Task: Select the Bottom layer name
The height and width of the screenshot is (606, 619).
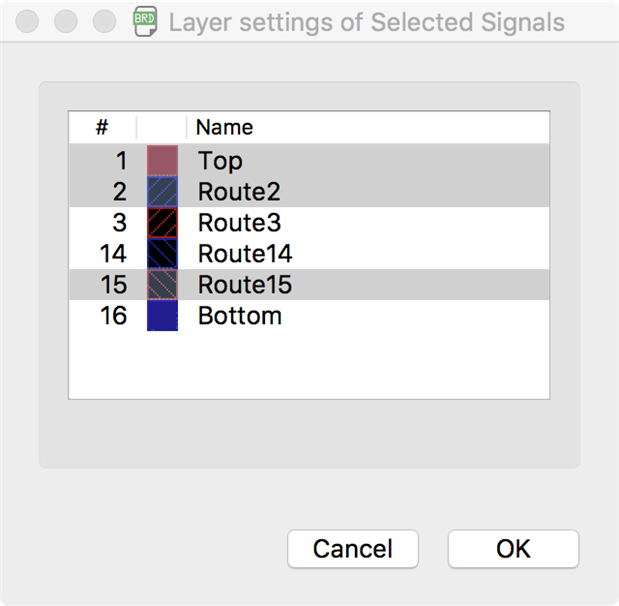Action: (240, 316)
